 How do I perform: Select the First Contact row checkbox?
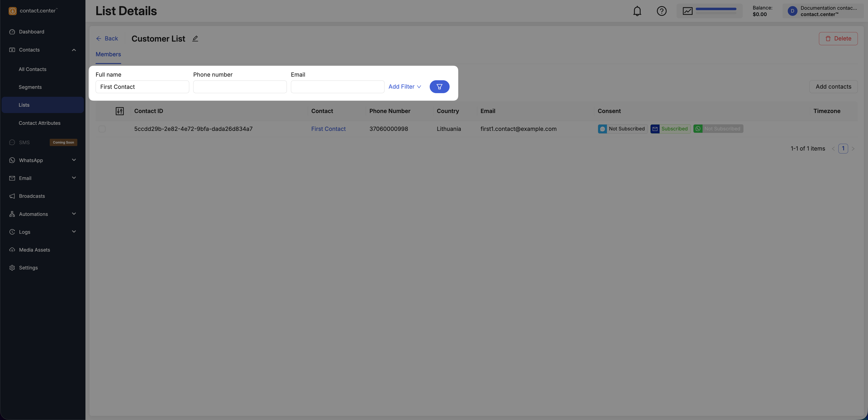tap(102, 129)
